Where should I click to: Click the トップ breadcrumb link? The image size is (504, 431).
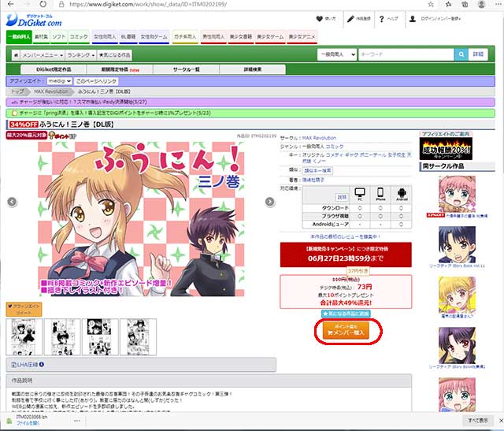click(x=17, y=91)
